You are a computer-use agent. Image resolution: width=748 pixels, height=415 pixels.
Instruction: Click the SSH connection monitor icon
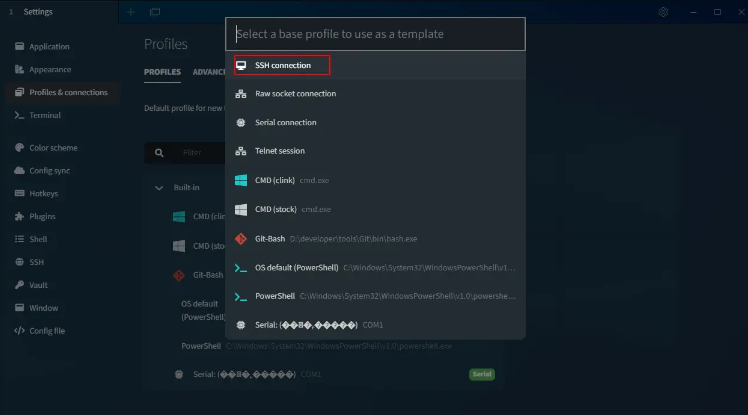tap(241, 65)
